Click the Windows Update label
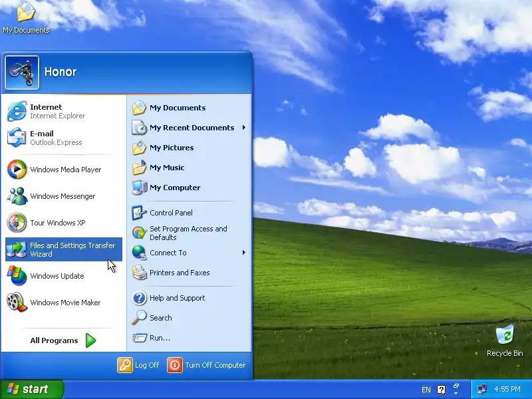532x399 pixels. tap(57, 276)
